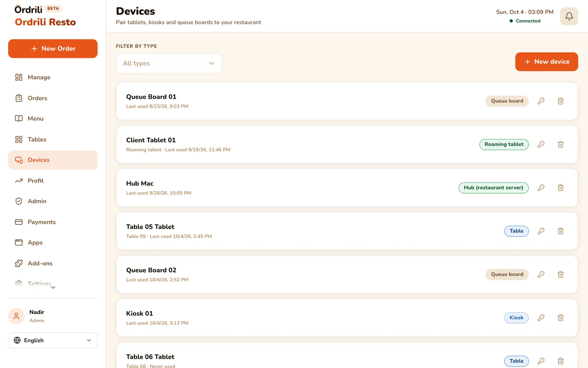
Task: Open the Menu section in sidebar
Action: 53,118
